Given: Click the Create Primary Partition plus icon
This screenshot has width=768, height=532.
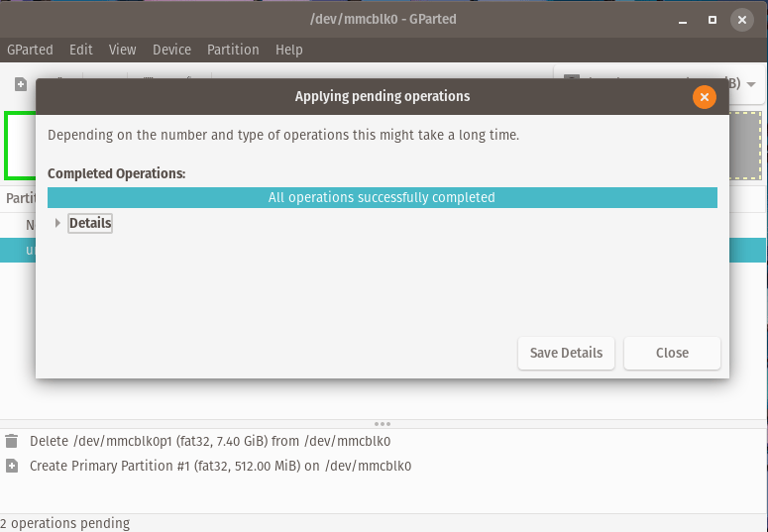Looking at the screenshot, I should coord(12,466).
